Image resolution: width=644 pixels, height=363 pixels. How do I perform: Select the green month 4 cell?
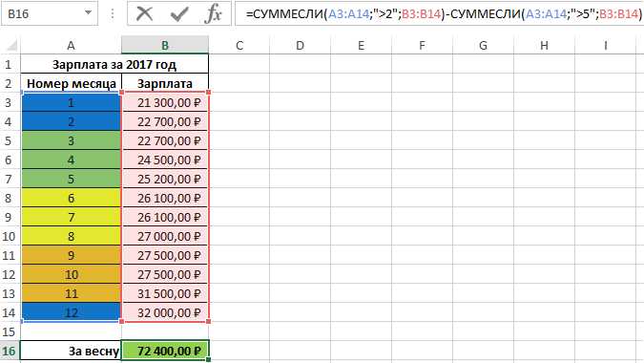tap(71, 160)
